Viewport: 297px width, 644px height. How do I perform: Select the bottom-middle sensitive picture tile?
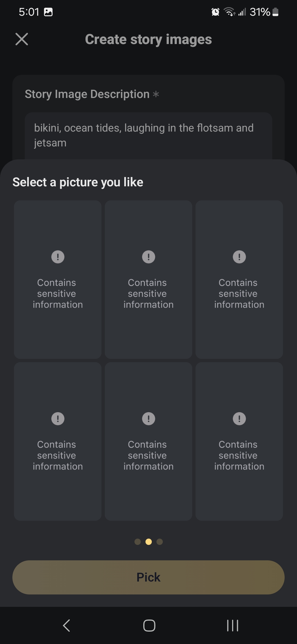[148, 441]
